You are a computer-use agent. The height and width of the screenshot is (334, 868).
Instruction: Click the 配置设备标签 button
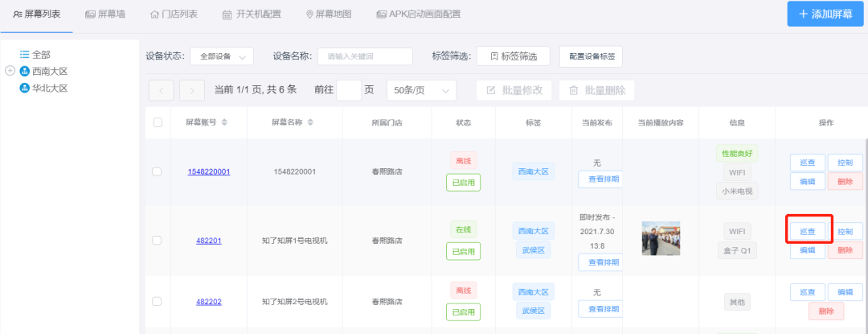coord(592,56)
